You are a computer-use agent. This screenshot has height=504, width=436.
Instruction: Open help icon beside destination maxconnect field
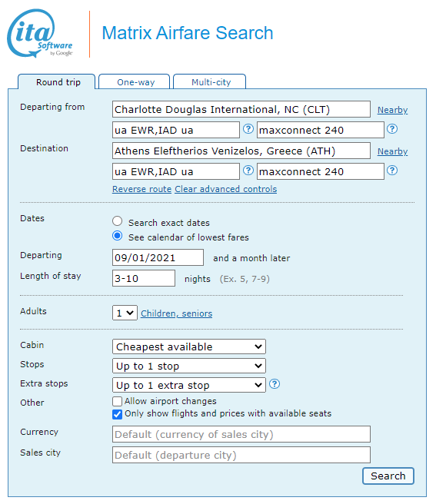tap(392, 171)
